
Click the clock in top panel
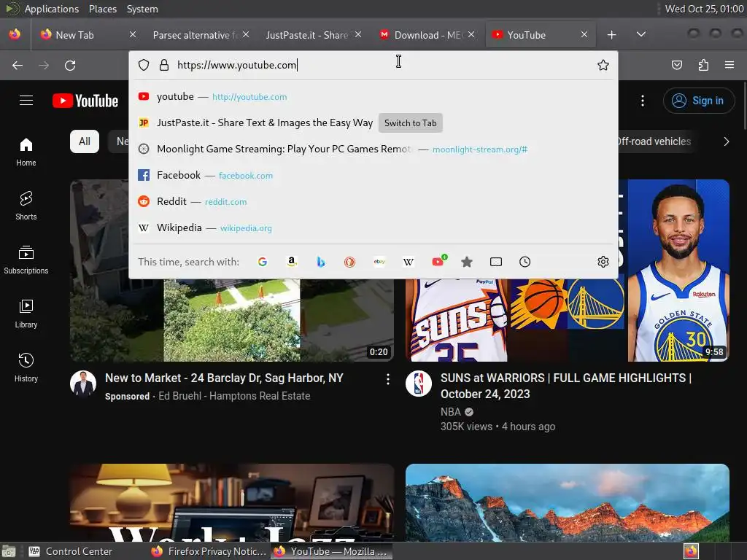[x=704, y=9]
